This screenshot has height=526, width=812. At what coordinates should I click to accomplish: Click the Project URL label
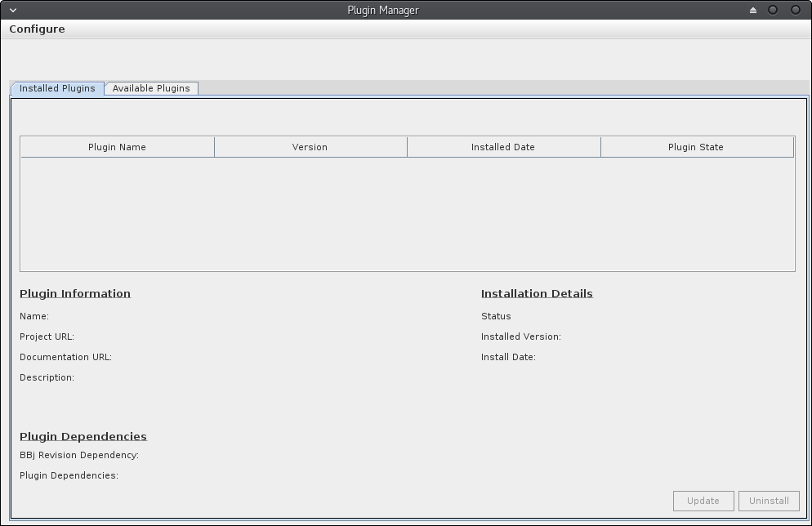tap(47, 337)
